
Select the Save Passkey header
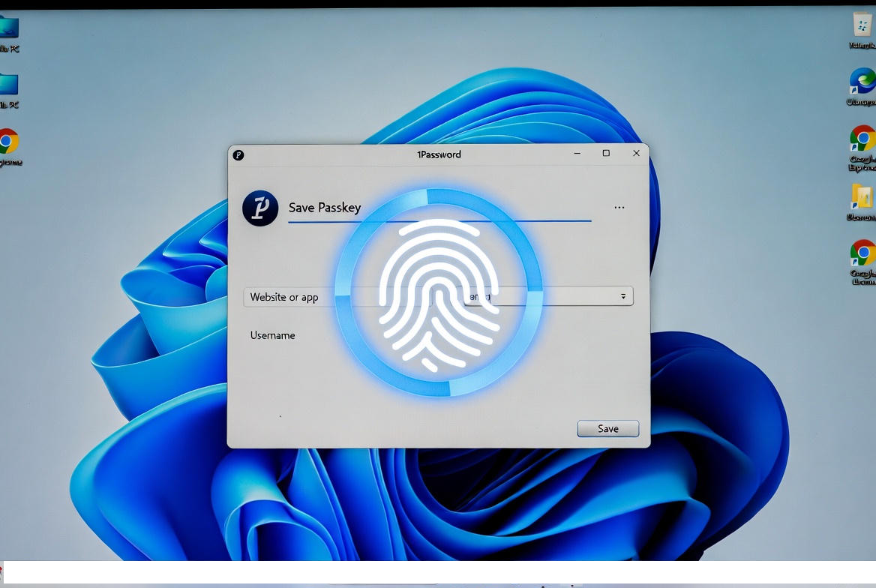click(x=325, y=208)
